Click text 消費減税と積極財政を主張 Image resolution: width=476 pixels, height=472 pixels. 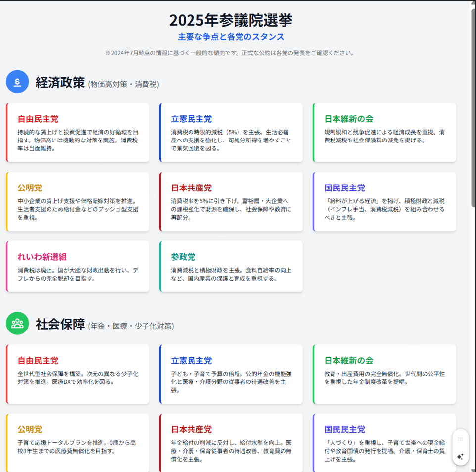click(206, 270)
